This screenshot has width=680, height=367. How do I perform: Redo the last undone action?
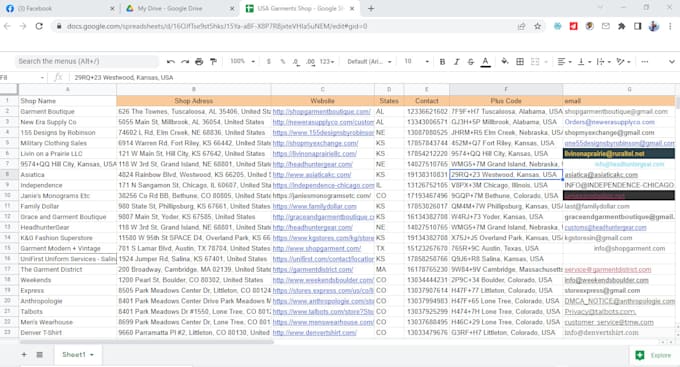tap(185, 62)
